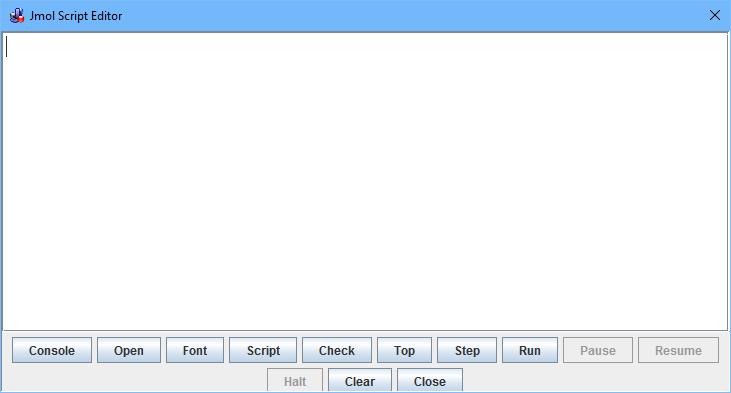Place the cursor in the script text area
The image size is (731, 393).
[x=365, y=181]
